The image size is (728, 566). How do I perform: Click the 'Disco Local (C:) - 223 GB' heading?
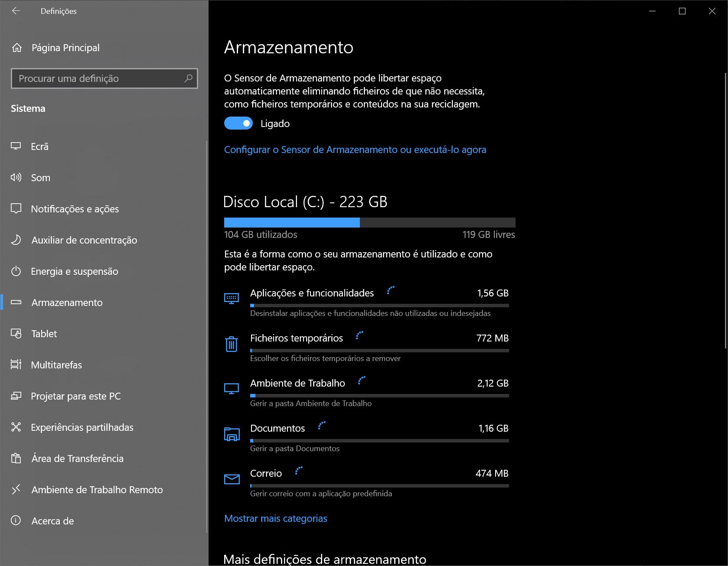(x=305, y=202)
